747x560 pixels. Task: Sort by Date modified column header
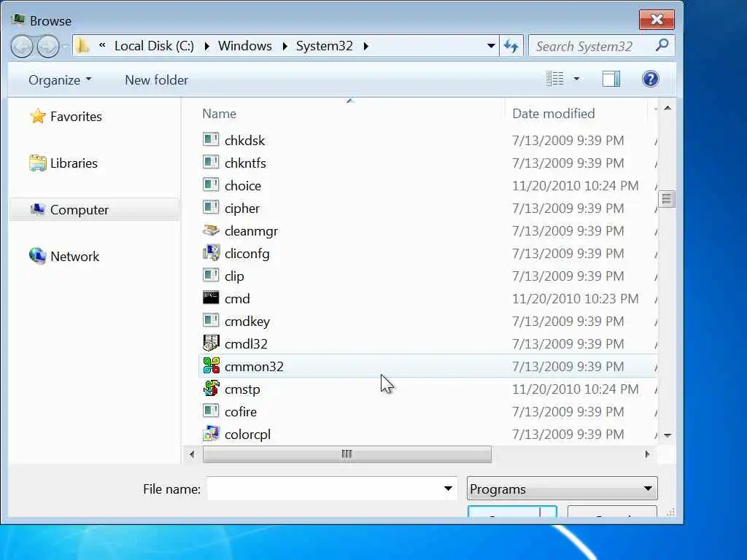(x=554, y=113)
